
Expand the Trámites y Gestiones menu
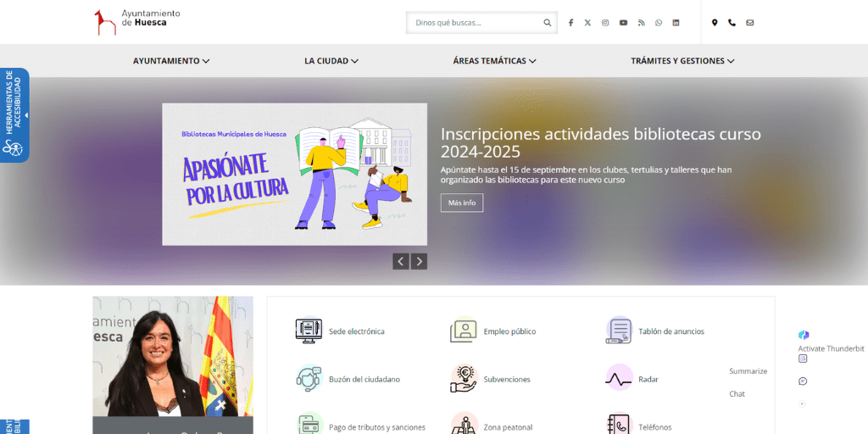tap(682, 61)
